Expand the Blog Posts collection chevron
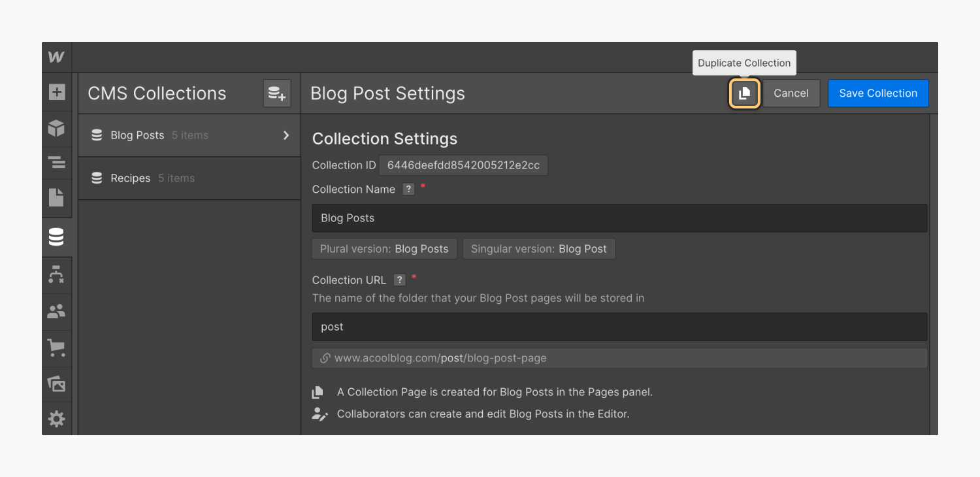 pos(286,135)
